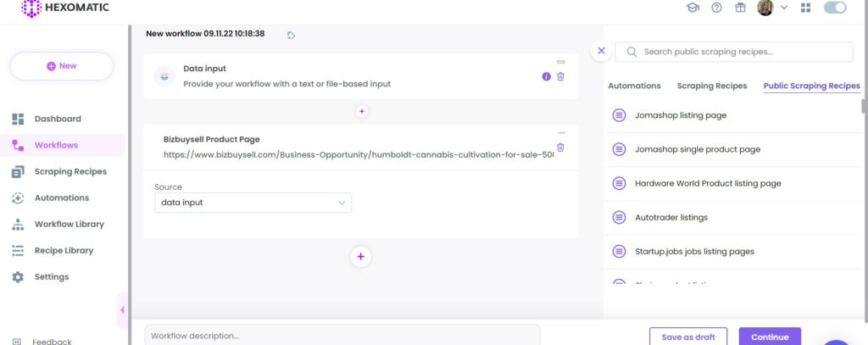Viewport: 868px width, 345px height.
Task: Click the Scraping Recipes icon
Action: (18, 172)
